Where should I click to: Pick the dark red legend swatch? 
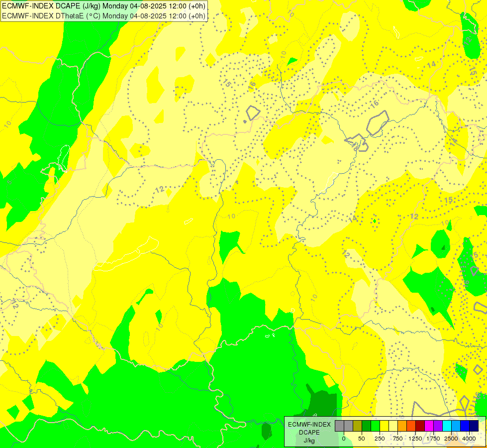point(420,426)
